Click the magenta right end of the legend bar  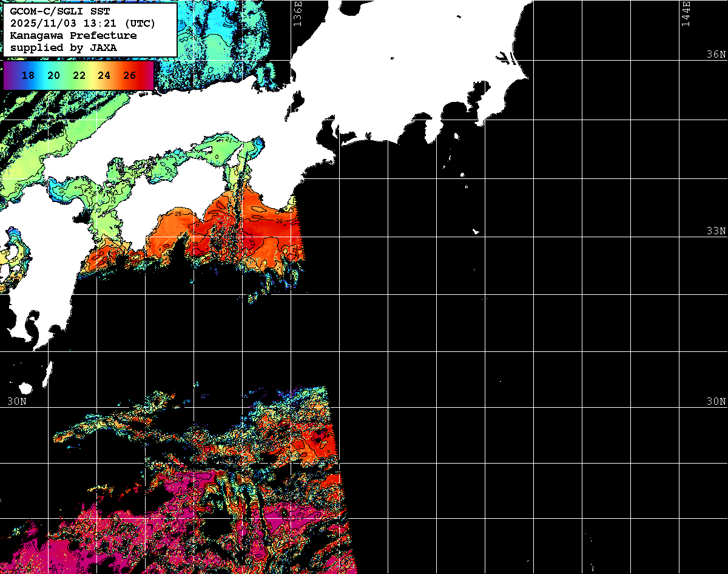point(149,75)
